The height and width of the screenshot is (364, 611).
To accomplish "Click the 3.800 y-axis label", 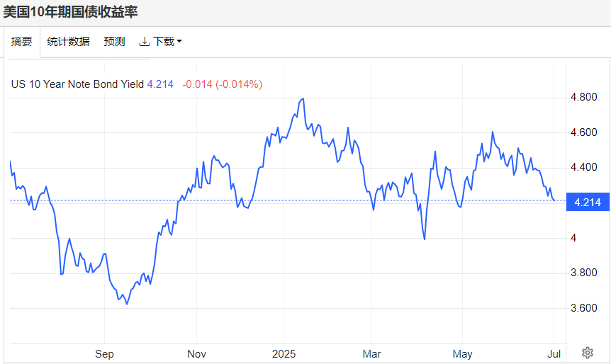I will pyautogui.click(x=584, y=273).
